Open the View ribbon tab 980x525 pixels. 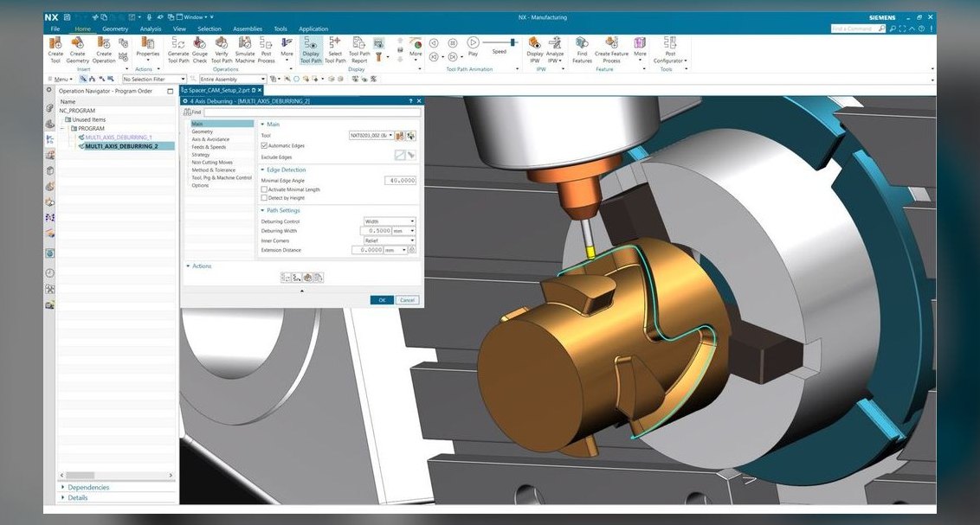click(179, 29)
